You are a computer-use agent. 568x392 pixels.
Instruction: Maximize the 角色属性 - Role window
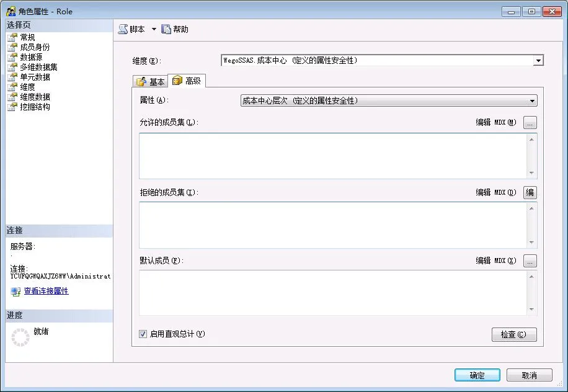(531, 12)
